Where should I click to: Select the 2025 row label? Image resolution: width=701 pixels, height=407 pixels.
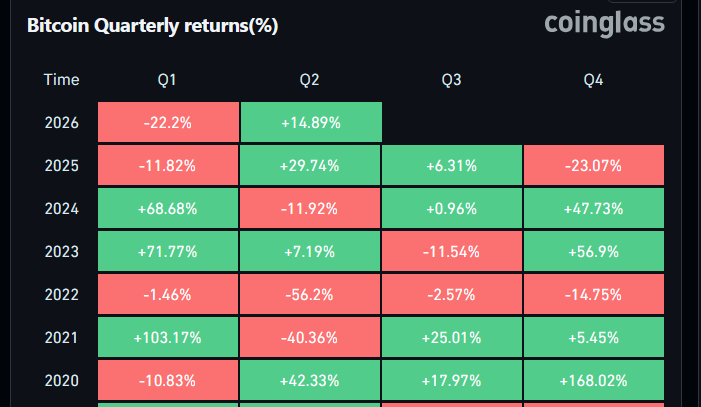pos(62,165)
